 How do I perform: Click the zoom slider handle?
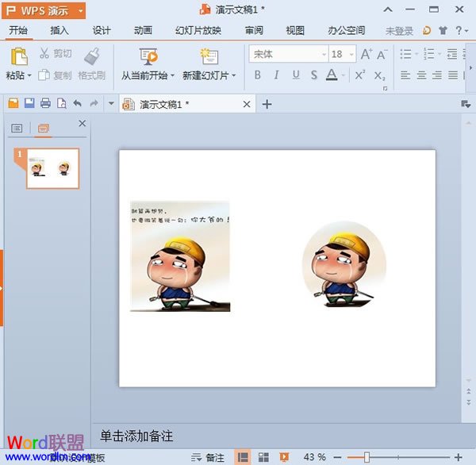(x=367, y=457)
